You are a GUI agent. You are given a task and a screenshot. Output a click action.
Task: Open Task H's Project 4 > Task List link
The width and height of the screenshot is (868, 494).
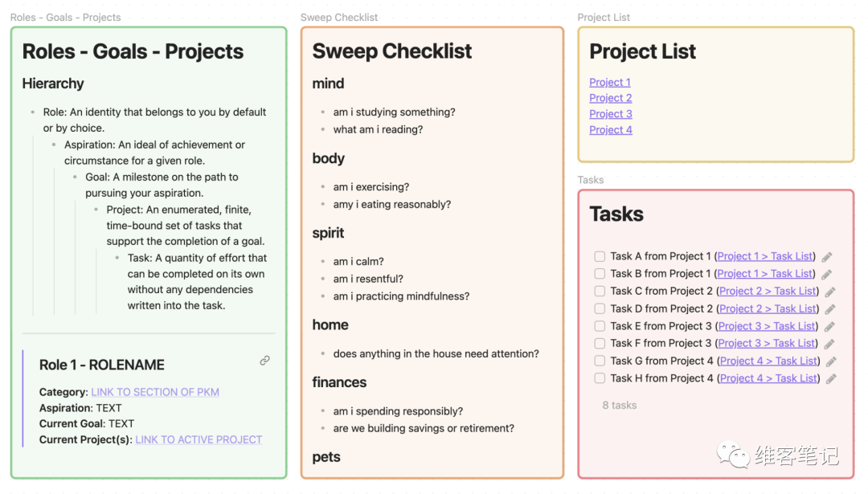tap(768, 378)
